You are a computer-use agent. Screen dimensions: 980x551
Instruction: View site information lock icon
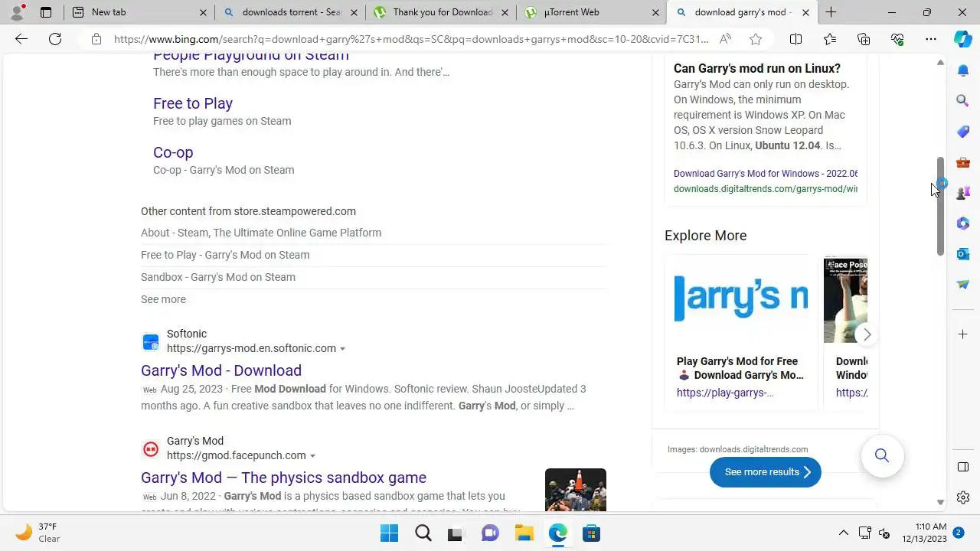pyautogui.click(x=96, y=39)
